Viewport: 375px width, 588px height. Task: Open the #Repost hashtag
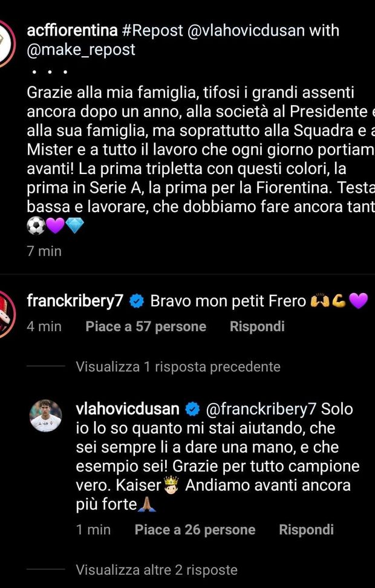pyautogui.click(x=153, y=30)
